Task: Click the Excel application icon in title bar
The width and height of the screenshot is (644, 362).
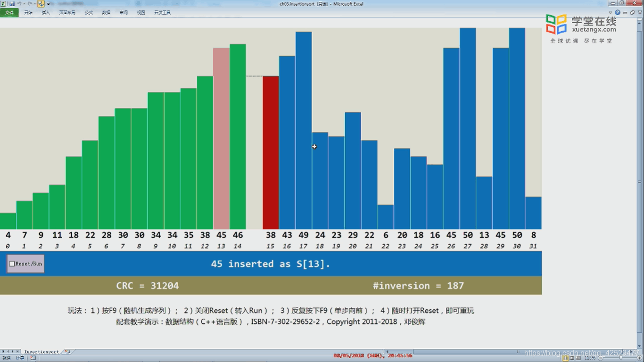Action: coord(3,3)
